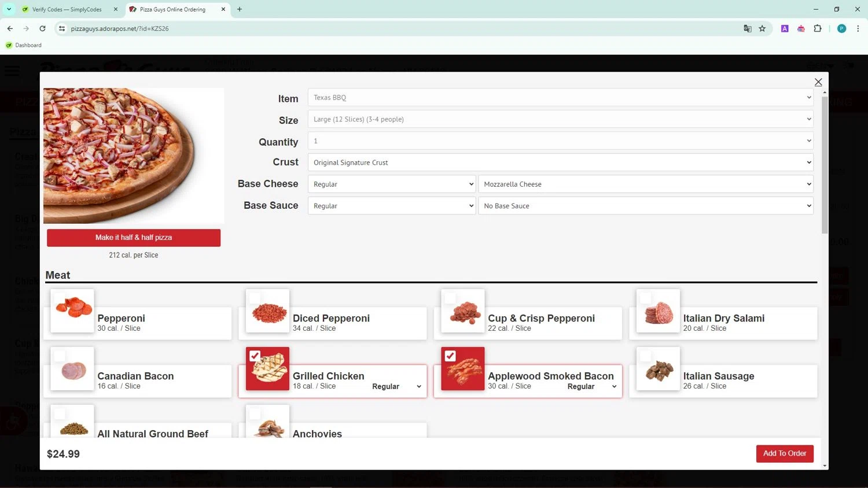Switch to Verify Codes — SimplyCodes tab
868x488 pixels.
click(x=68, y=9)
